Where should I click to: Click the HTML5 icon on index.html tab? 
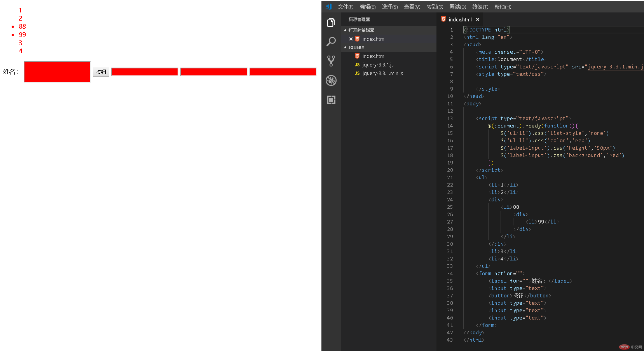click(x=443, y=19)
